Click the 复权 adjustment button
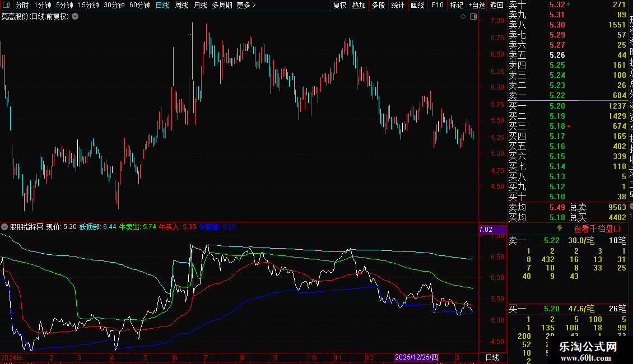Image resolution: width=633 pixels, height=364 pixels. [340, 5]
